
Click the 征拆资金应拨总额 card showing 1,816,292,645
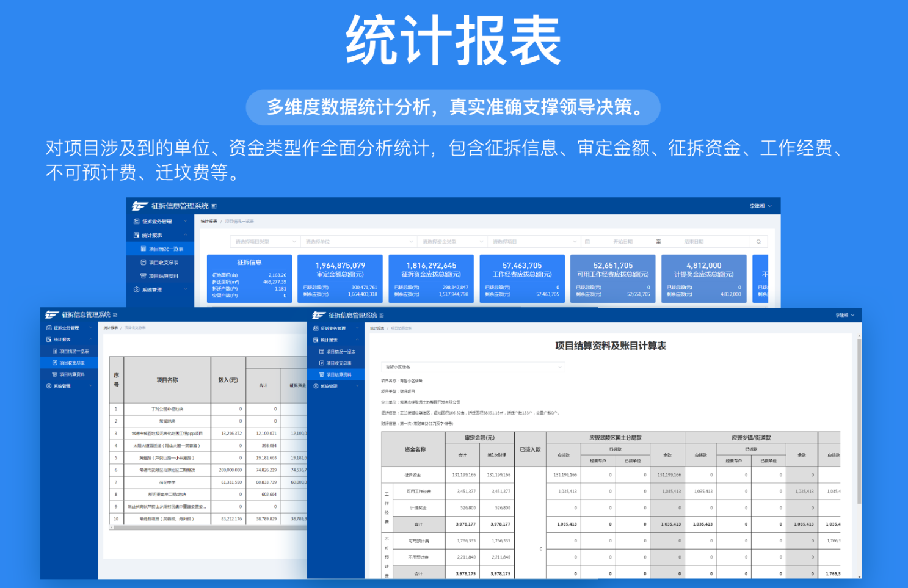(431, 278)
